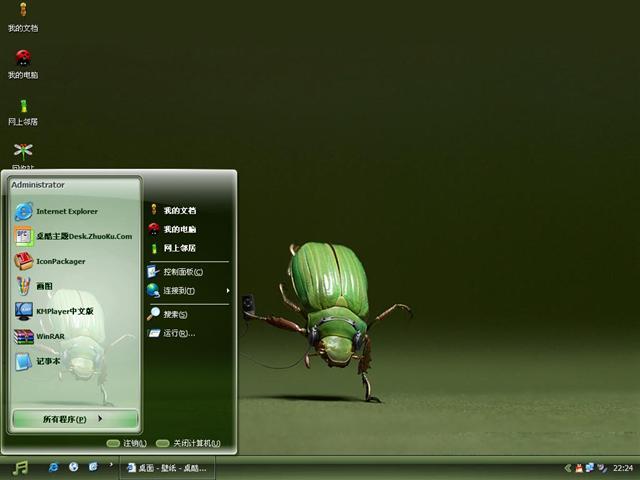Open 控制面板(C) in Start menu
Screen dimensions: 640x480
182,272
